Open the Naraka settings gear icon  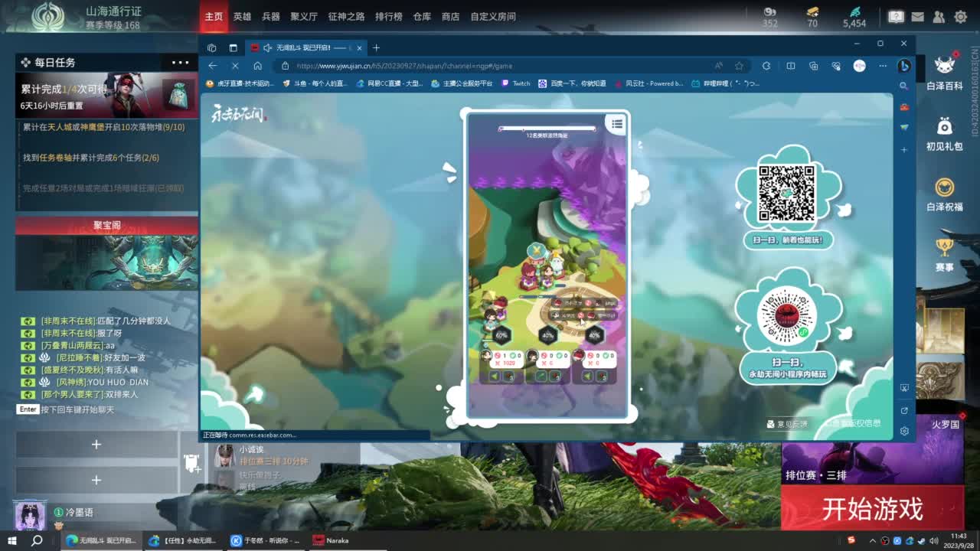(959, 16)
